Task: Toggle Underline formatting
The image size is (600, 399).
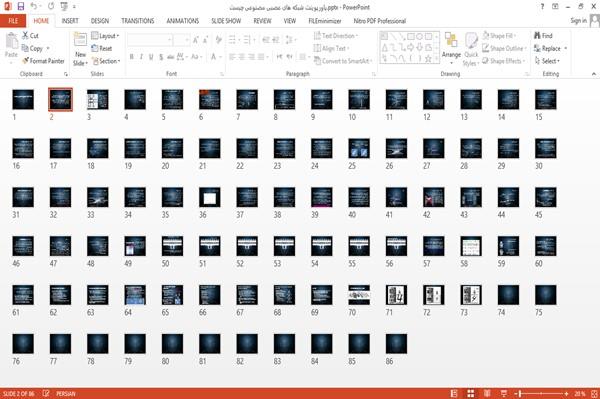Action: pyautogui.click(x=151, y=57)
